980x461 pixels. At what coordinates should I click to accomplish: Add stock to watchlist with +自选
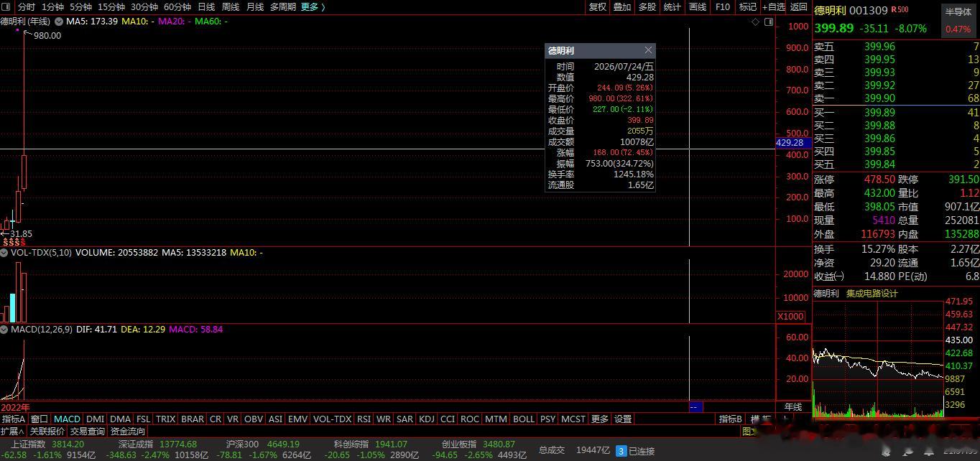tap(773, 7)
